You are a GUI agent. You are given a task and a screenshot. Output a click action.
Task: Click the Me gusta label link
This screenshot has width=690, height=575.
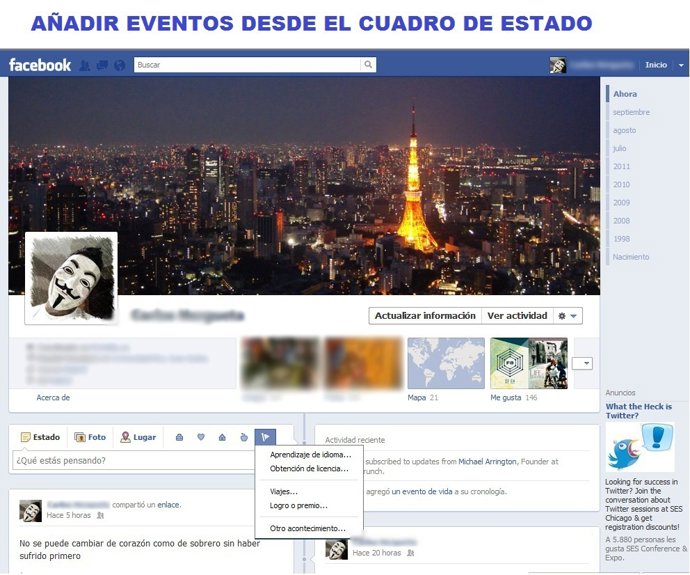point(506,397)
